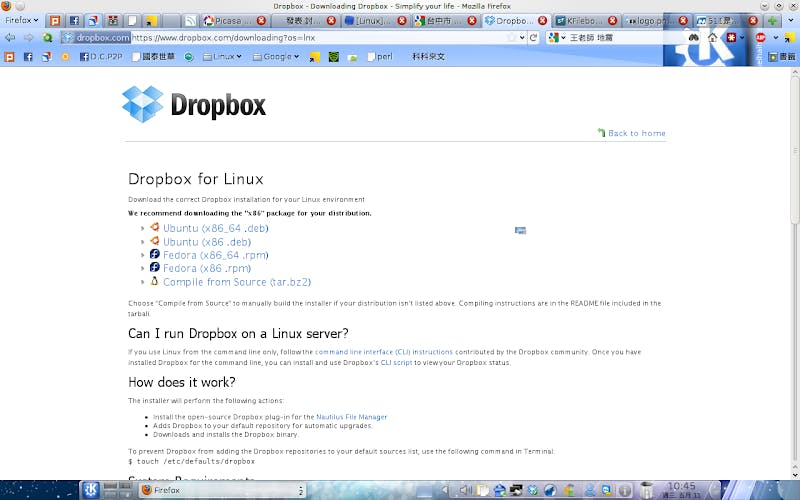
Task: Open the D.C.P2P bookmark
Action: point(101,57)
